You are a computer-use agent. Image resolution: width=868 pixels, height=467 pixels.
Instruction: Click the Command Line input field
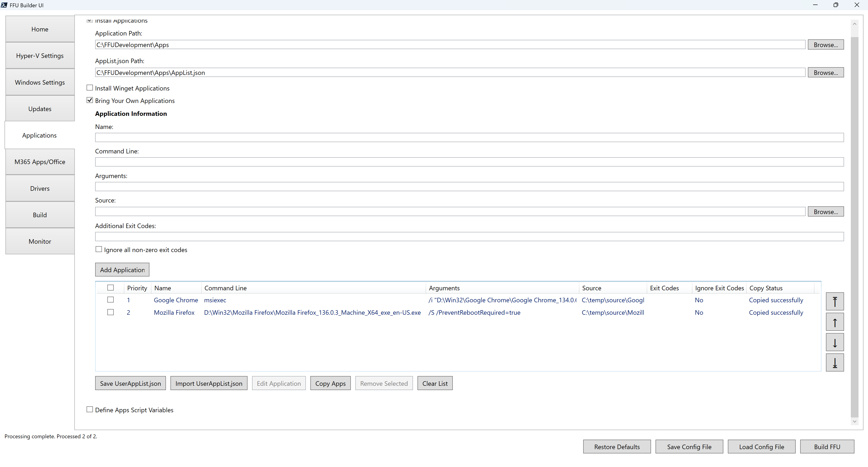pyautogui.click(x=469, y=162)
